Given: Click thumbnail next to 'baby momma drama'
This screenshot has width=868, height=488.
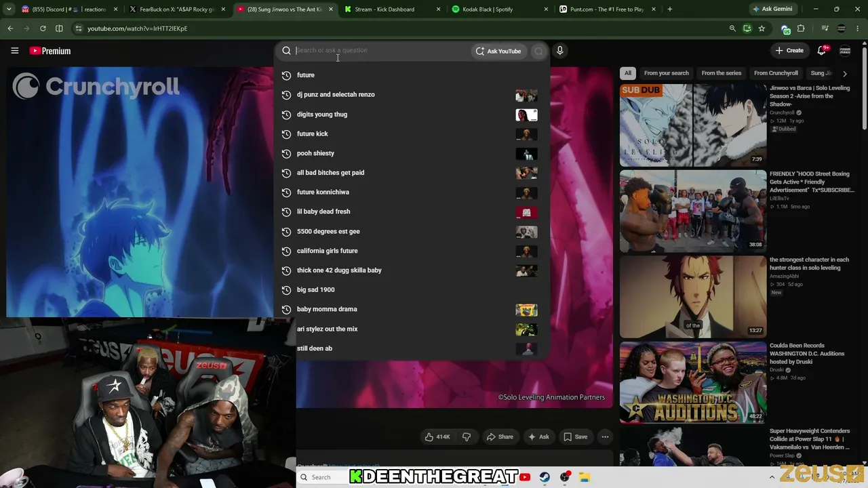Looking at the screenshot, I should point(526,310).
